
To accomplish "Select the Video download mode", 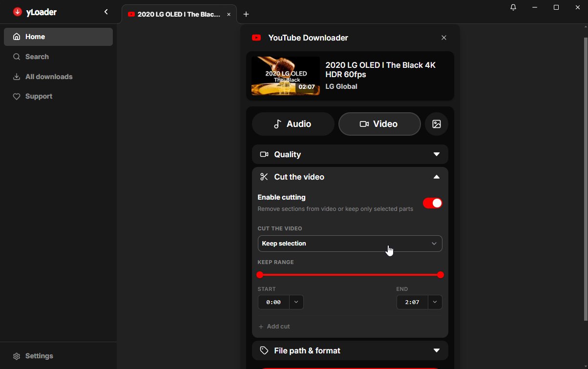I will tap(379, 124).
